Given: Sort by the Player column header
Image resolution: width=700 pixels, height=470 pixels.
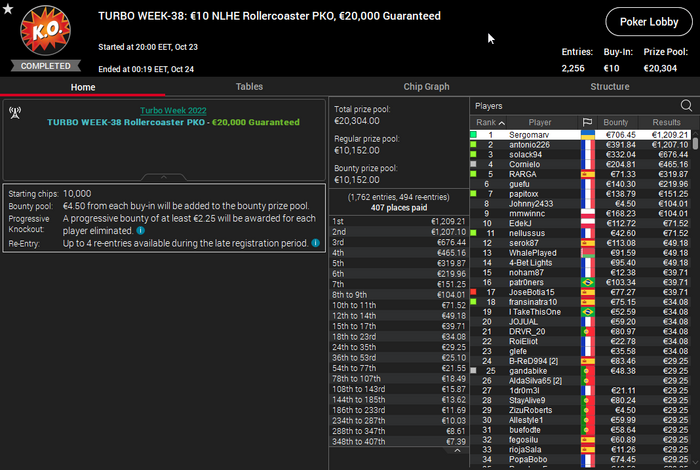Looking at the screenshot, I should pyautogui.click(x=540, y=122).
